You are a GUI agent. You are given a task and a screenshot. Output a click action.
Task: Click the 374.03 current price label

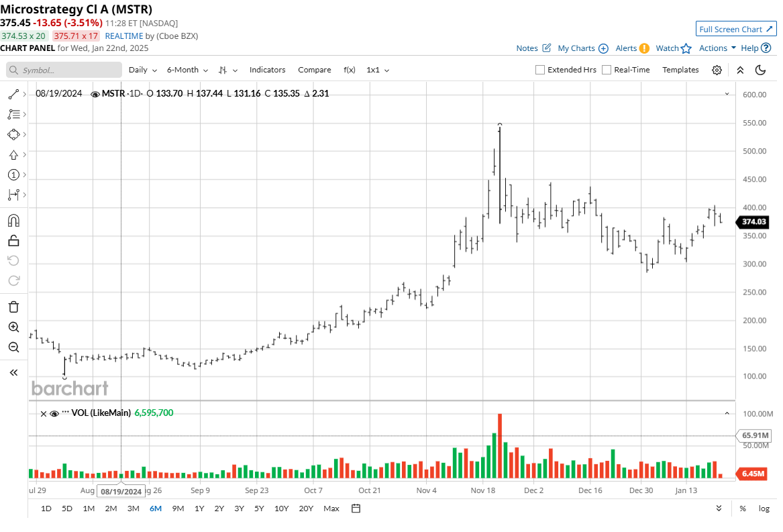pos(753,222)
